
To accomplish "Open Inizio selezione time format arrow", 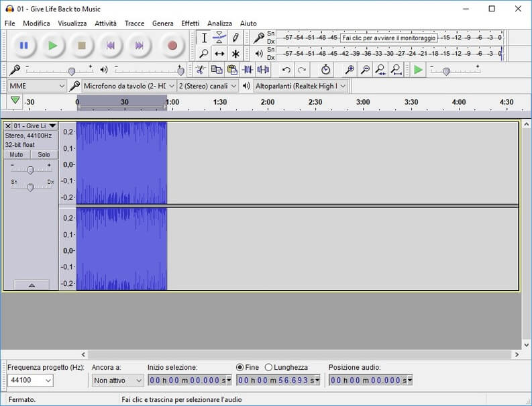I will pos(229,380).
